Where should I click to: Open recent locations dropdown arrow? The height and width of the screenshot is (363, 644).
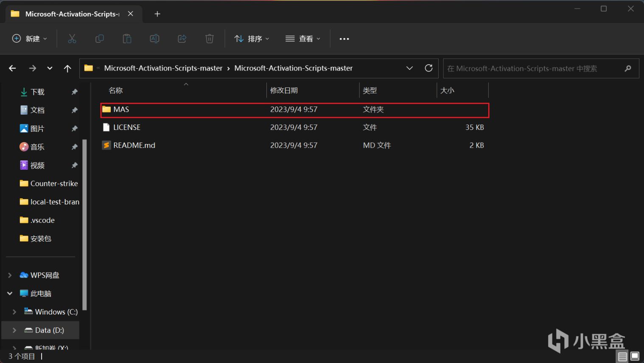(x=50, y=68)
